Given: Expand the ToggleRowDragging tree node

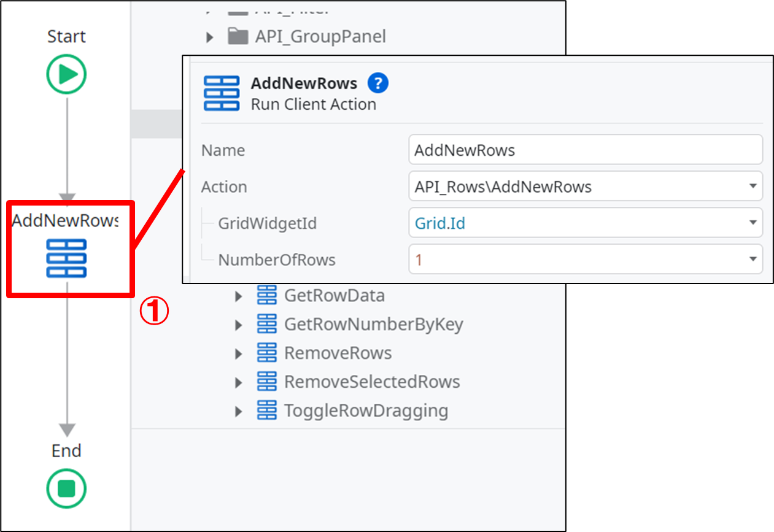Looking at the screenshot, I should click(x=239, y=411).
